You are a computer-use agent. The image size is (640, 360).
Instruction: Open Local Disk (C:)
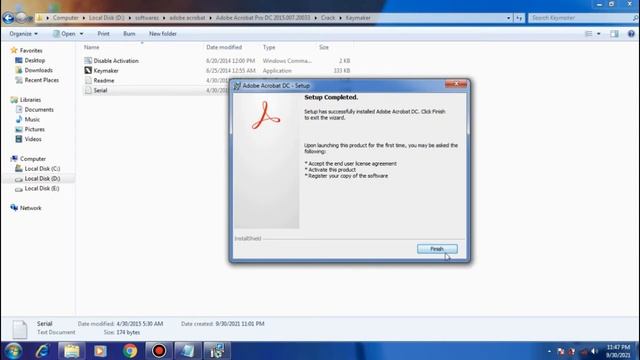tap(42, 169)
